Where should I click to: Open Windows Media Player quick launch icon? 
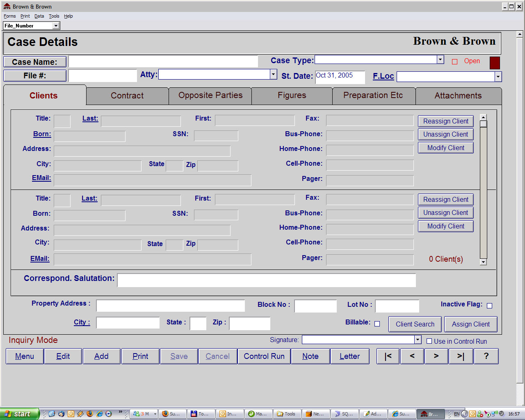109,414
